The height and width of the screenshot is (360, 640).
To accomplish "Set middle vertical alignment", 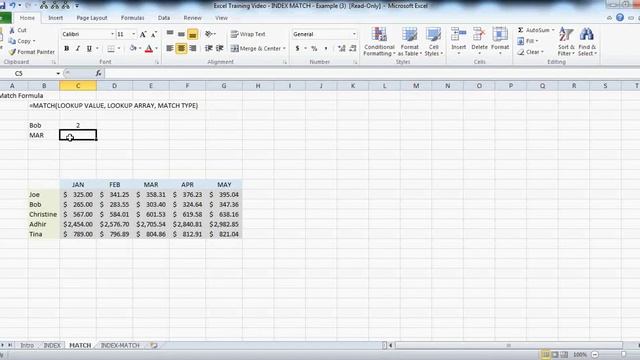I will pos(181,34).
